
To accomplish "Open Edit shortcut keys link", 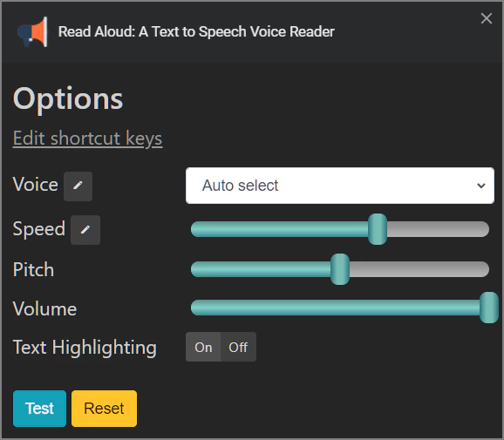I will (x=87, y=139).
